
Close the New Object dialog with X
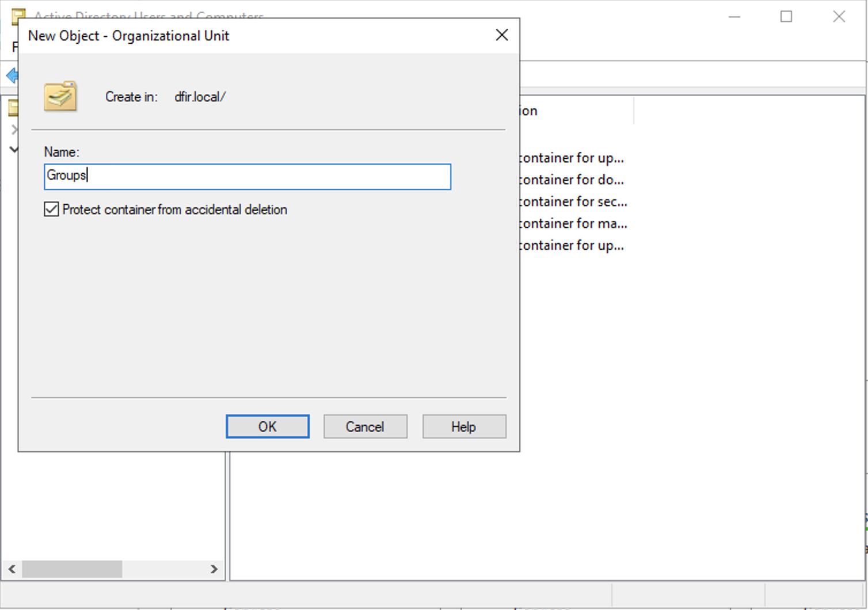[501, 35]
